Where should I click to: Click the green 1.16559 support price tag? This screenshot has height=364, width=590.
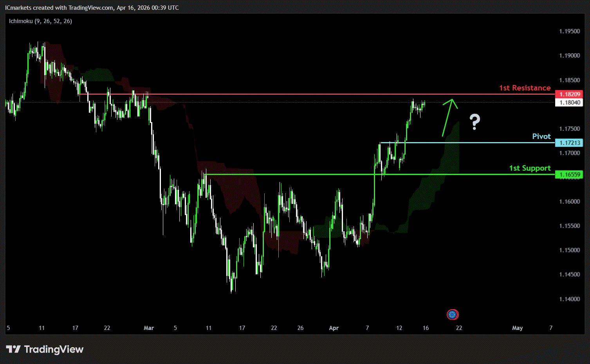click(x=569, y=175)
